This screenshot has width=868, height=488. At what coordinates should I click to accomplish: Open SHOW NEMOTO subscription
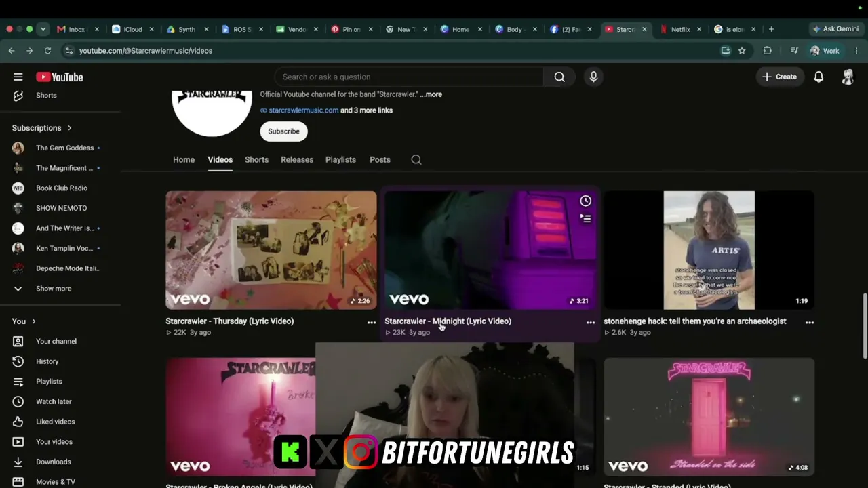(x=60, y=208)
